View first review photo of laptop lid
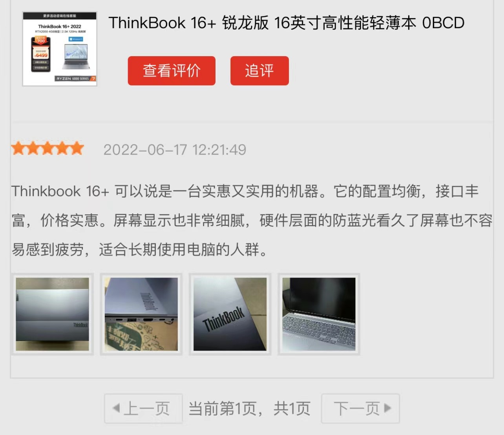The height and width of the screenshot is (435, 504). (52, 314)
